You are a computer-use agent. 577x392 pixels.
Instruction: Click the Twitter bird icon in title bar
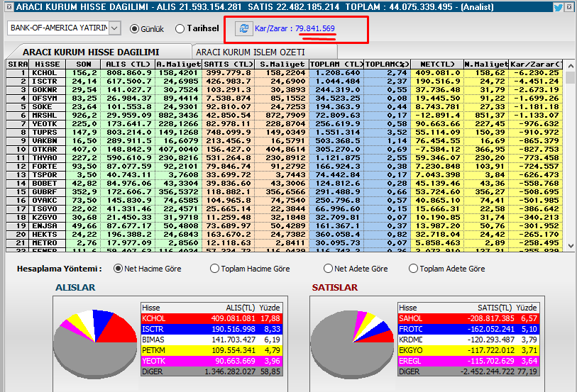pos(559,7)
